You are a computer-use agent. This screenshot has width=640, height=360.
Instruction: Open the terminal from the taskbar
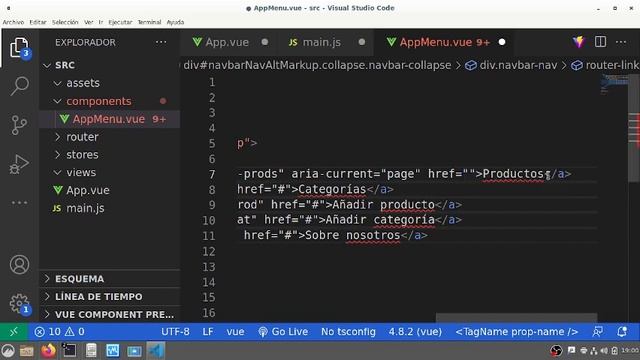(69, 351)
